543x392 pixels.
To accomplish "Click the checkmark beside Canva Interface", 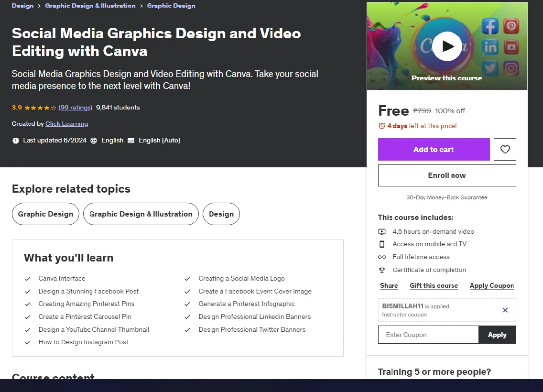I will (28, 279).
